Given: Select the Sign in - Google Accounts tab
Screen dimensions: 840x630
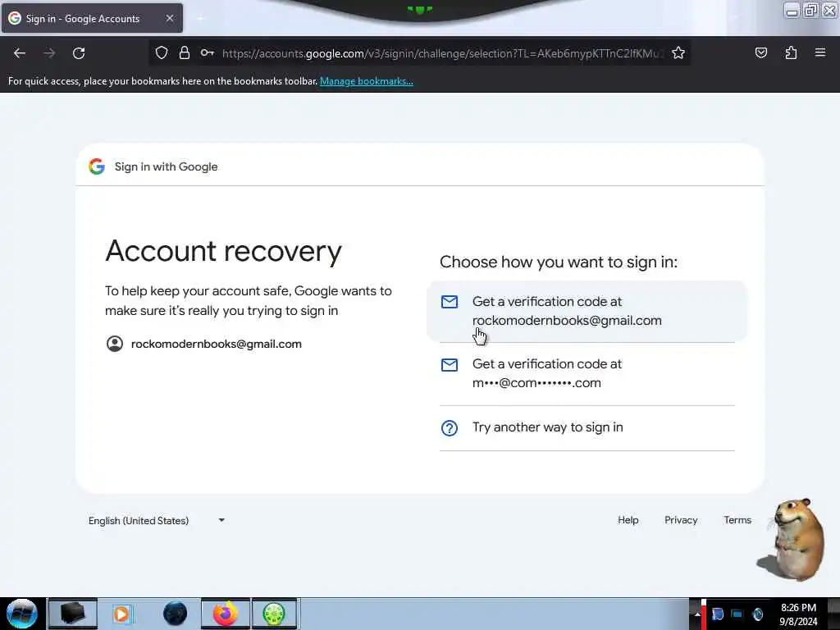Looking at the screenshot, I should point(92,18).
